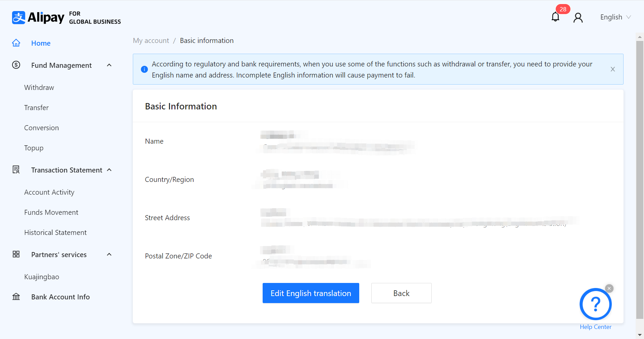Open the English language dropdown
Screen dimensions: 644x339
pyautogui.click(x=615, y=17)
